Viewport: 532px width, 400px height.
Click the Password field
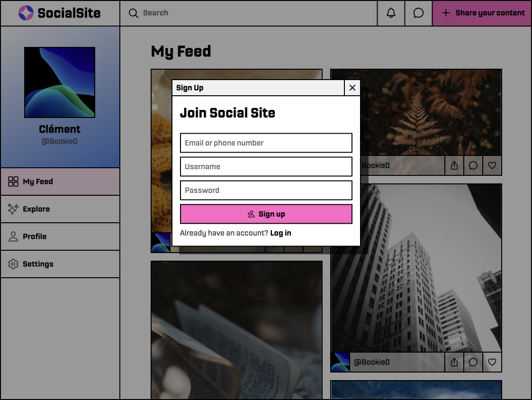click(x=266, y=190)
